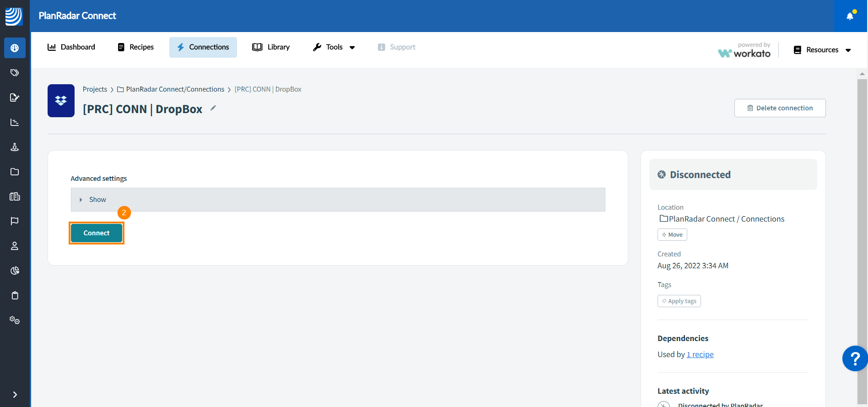Open the flag sidebar icon

(15, 221)
